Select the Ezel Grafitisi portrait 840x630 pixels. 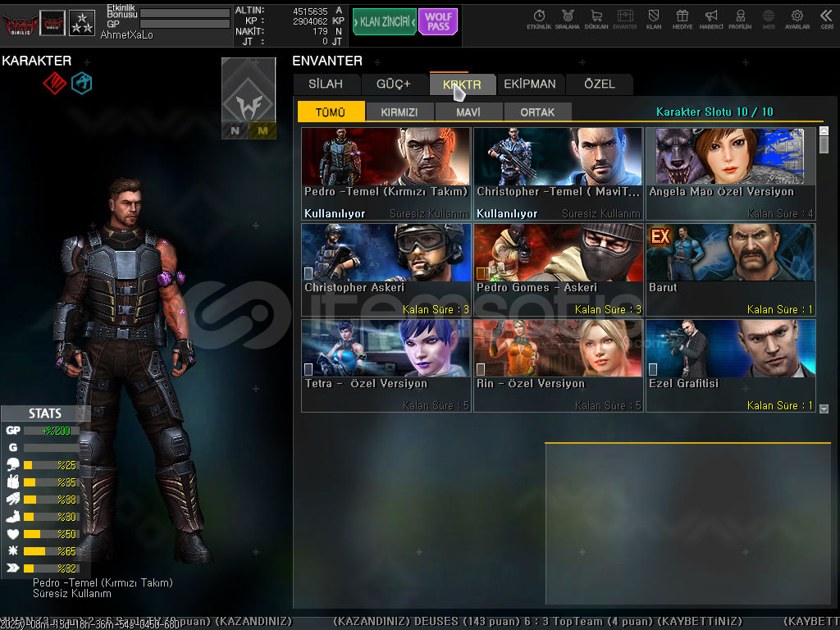731,349
